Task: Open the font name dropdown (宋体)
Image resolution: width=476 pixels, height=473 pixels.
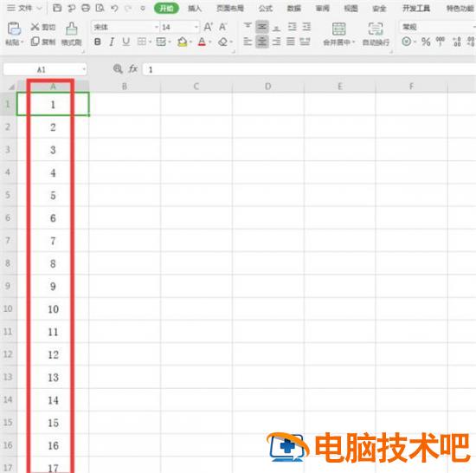Action: (157, 27)
